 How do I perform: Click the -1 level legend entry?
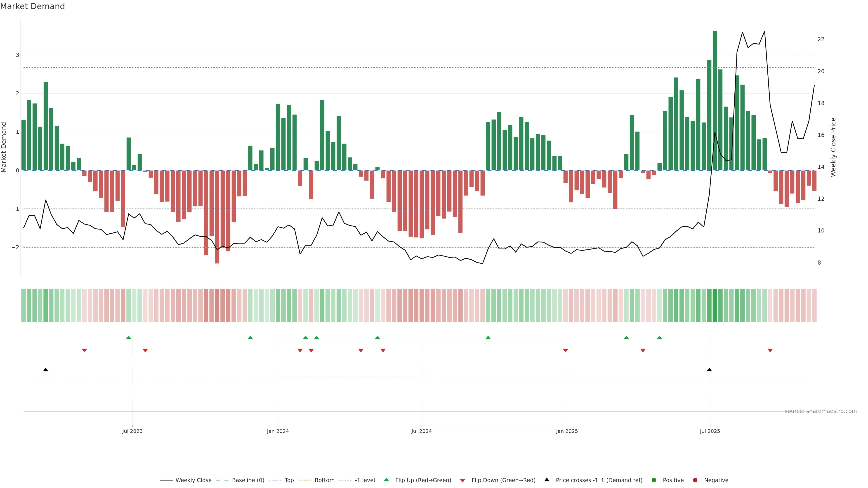point(365,480)
